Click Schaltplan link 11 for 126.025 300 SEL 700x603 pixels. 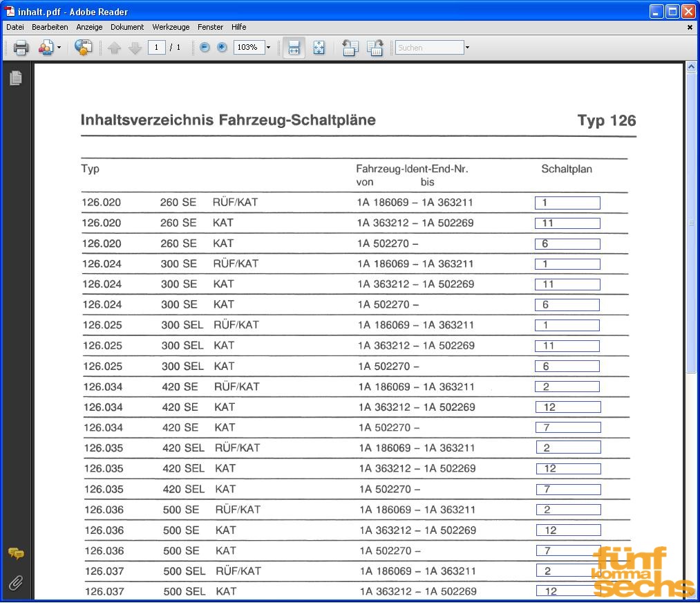point(567,346)
